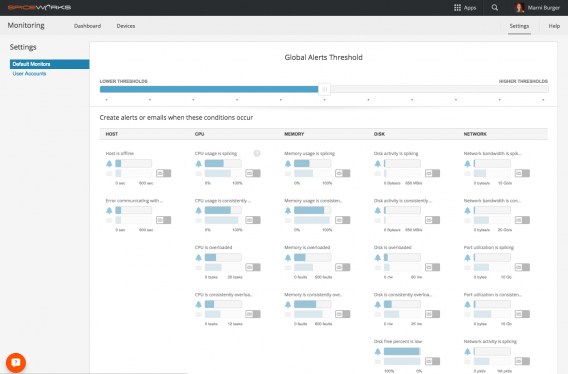The image size is (568, 374).
Task: Click the alert bell for CPU is overloaded
Action: tap(199, 257)
